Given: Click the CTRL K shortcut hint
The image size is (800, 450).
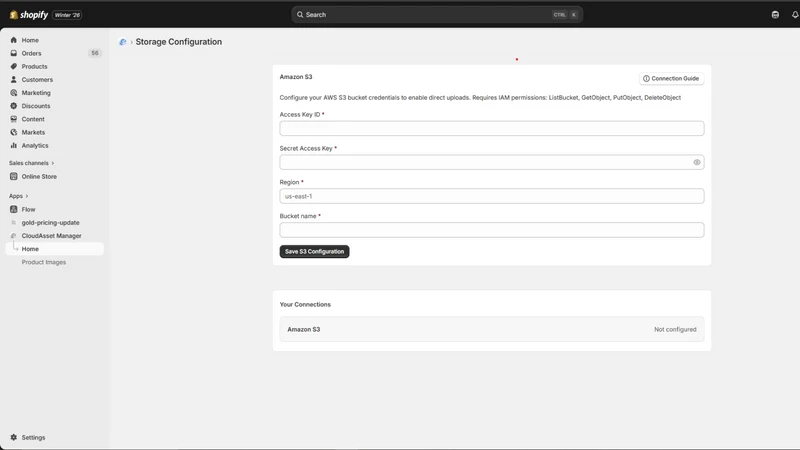Looking at the screenshot, I should pyautogui.click(x=565, y=15).
